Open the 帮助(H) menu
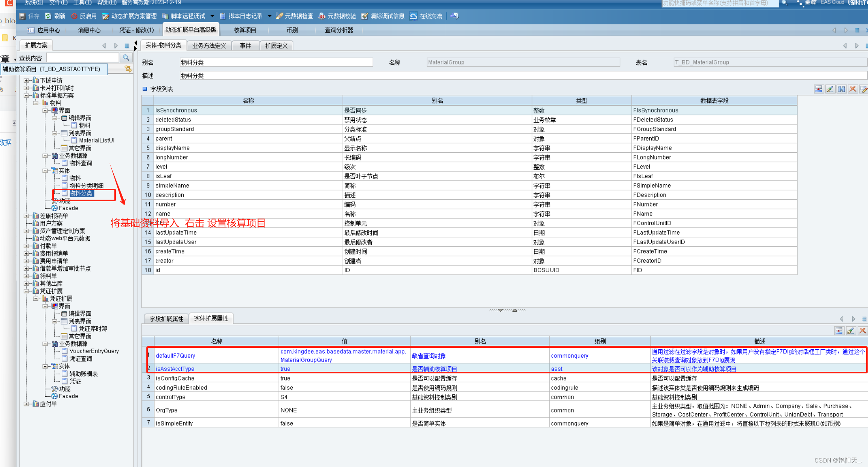 tap(107, 3)
